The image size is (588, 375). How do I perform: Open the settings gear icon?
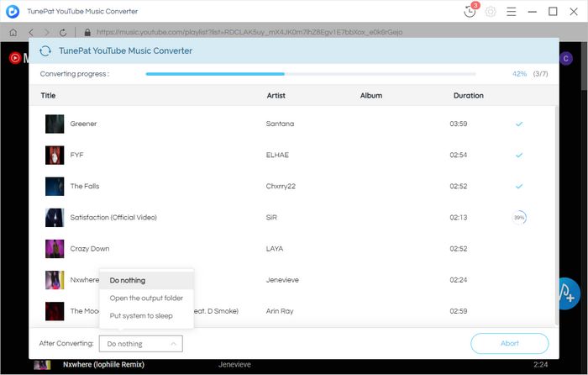pos(491,12)
